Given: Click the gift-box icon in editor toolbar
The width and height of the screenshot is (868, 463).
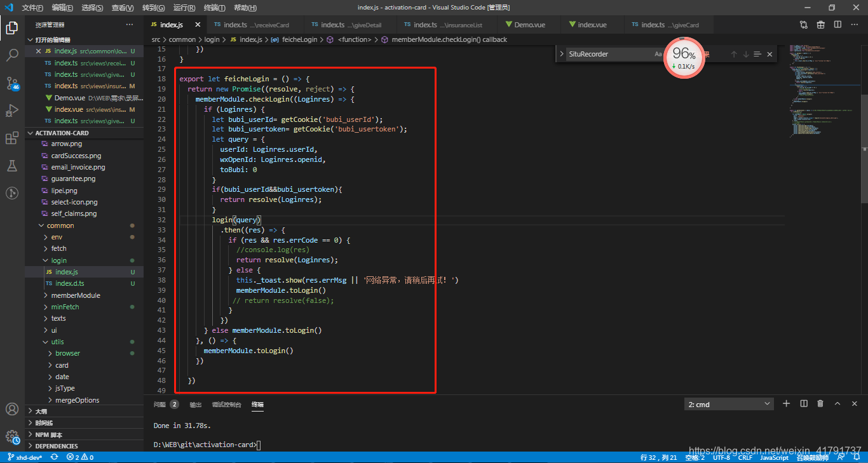Looking at the screenshot, I should [x=821, y=25].
